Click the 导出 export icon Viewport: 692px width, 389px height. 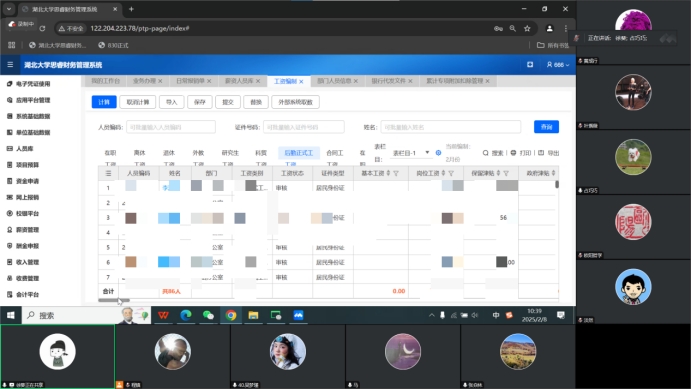pos(541,153)
